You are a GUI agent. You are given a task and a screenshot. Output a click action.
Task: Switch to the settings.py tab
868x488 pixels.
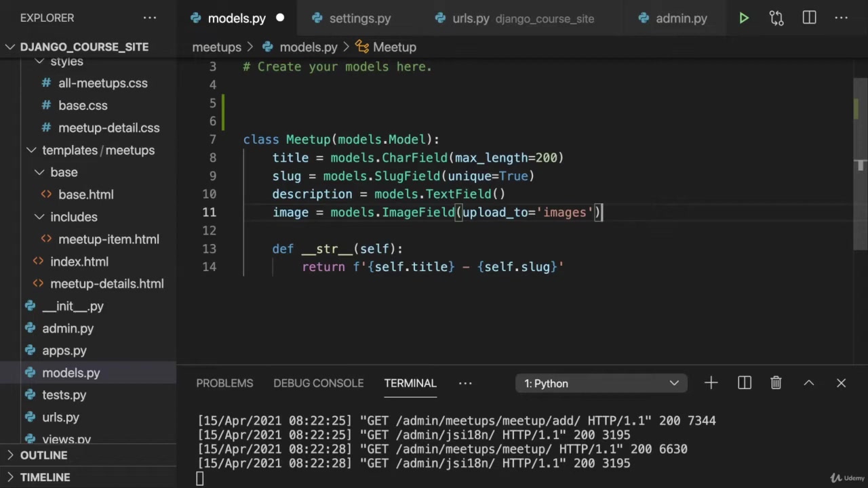click(359, 18)
